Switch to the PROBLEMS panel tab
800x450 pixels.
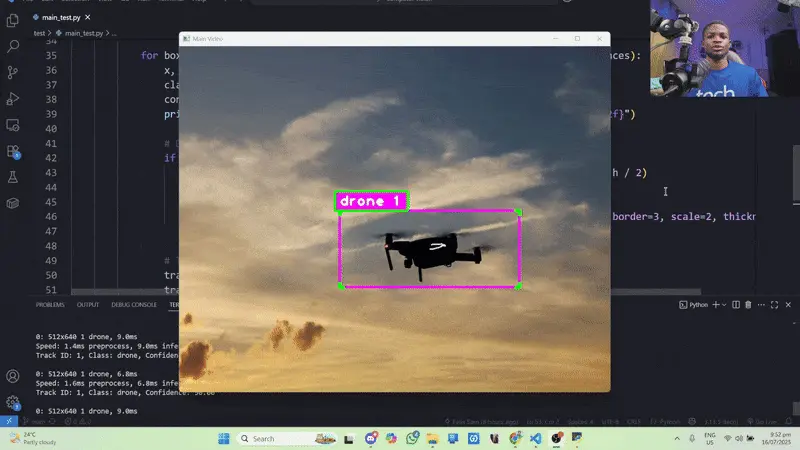point(50,304)
